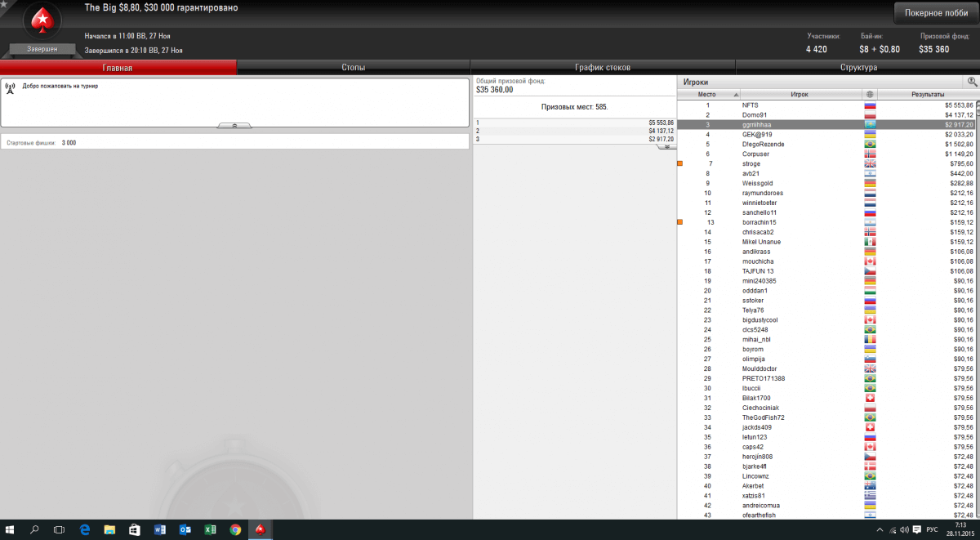Click the player search magnifier icon
The image size is (980, 540).
point(972,82)
